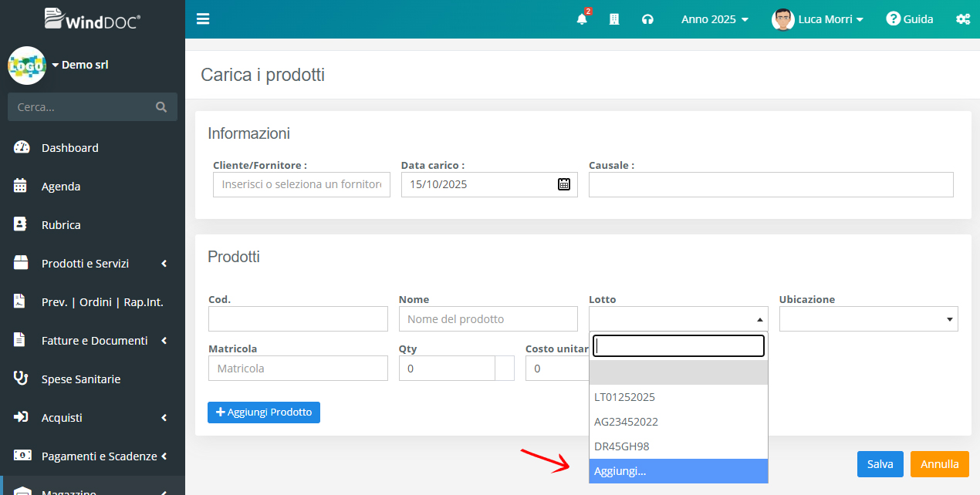Go to Dashboard in sidebar
The height and width of the screenshot is (495, 980).
pyautogui.click(x=69, y=148)
